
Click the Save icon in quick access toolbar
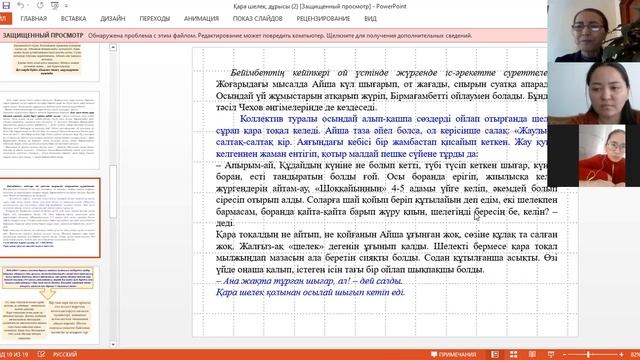pyautogui.click(x=6, y=6)
